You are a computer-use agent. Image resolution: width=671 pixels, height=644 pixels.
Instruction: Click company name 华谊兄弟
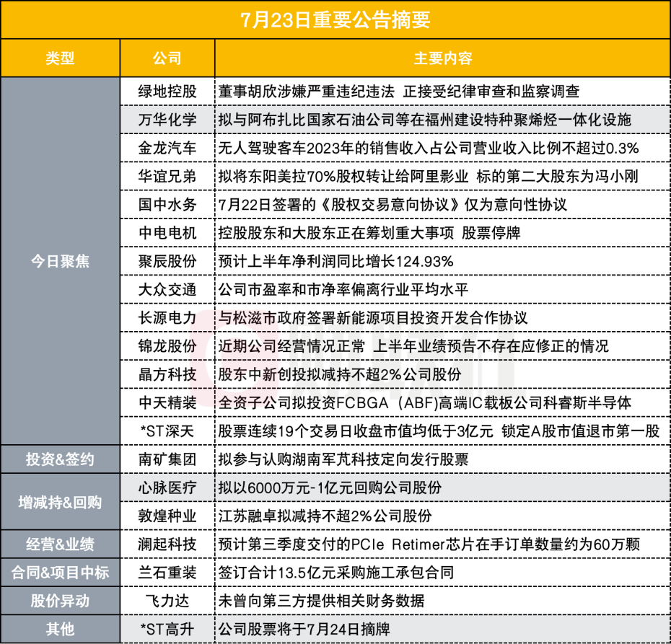point(167,176)
